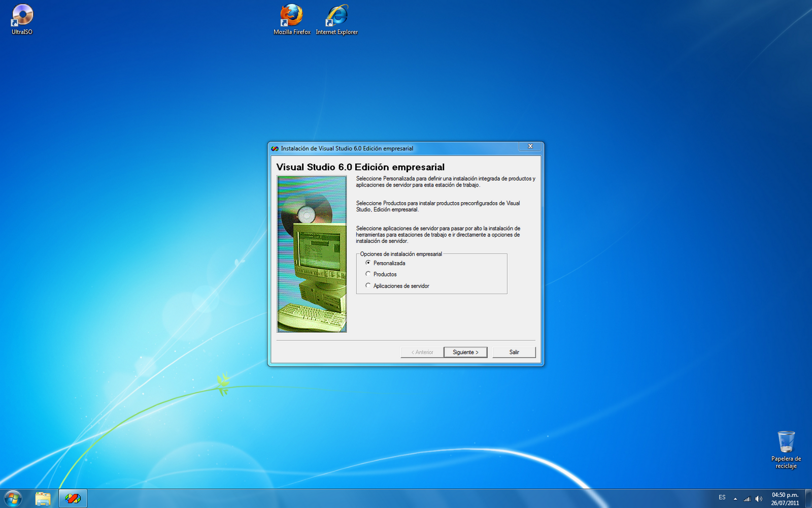Click the ES language indicator
This screenshot has width=812, height=508.
pos(722,497)
